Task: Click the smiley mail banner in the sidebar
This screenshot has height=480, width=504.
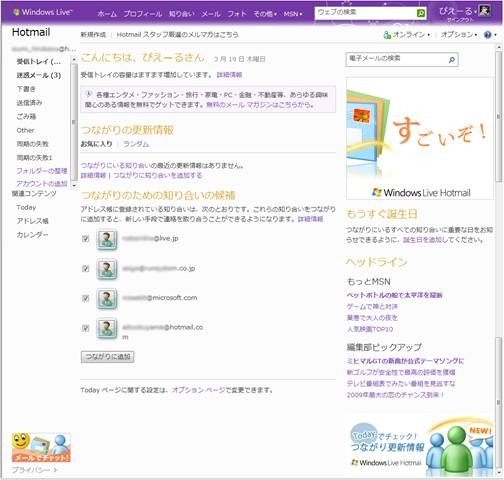Action: pos(41,447)
